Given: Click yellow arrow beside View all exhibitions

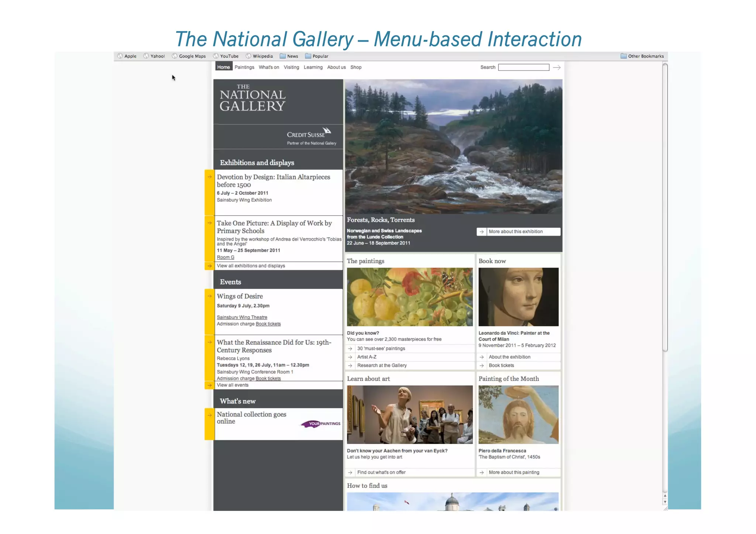Looking at the screenshot, I should (x=209, y=266).
